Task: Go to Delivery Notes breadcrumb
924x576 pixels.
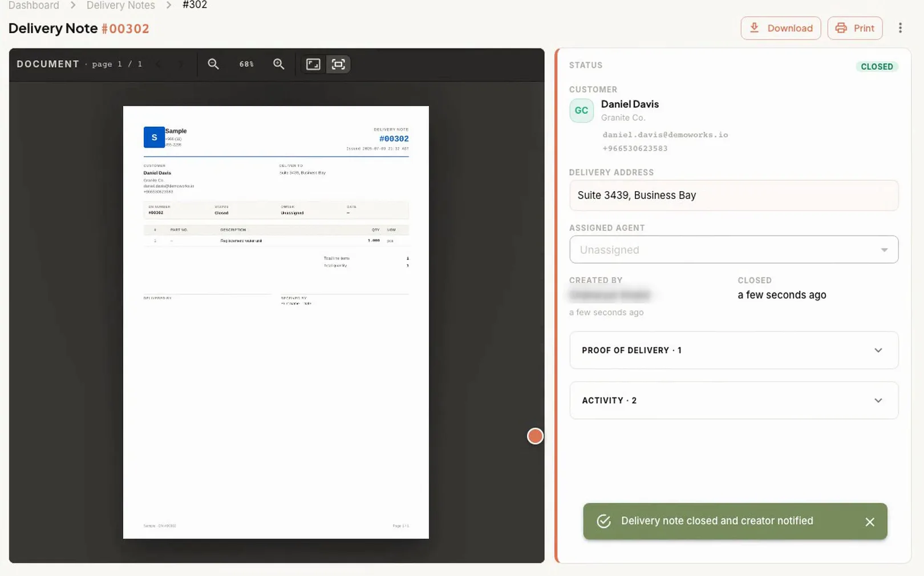Action: 121,5
